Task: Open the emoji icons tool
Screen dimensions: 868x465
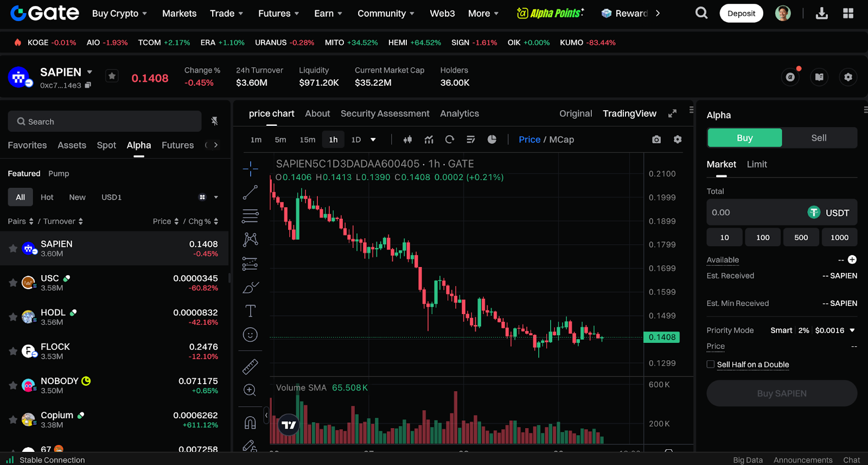Action: tap(250, 335)
